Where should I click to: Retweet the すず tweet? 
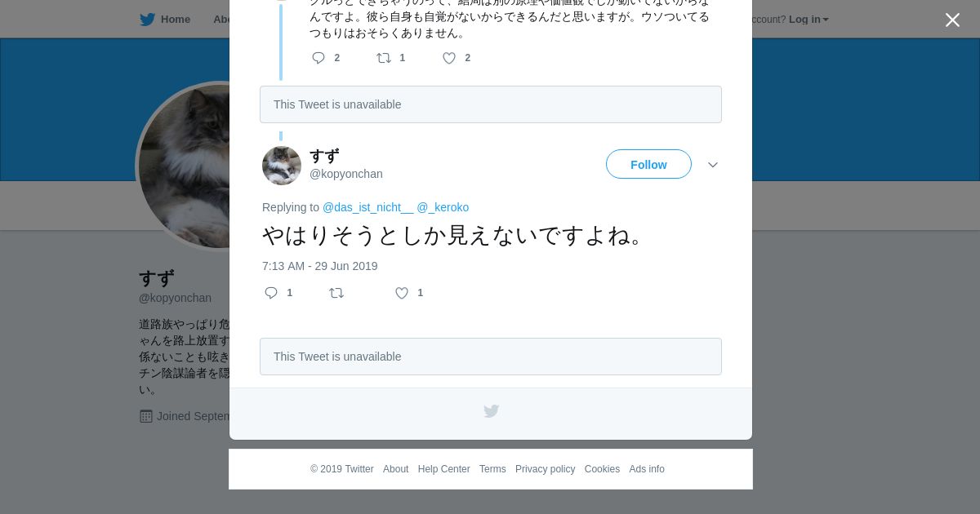click(x=336, y=293)
